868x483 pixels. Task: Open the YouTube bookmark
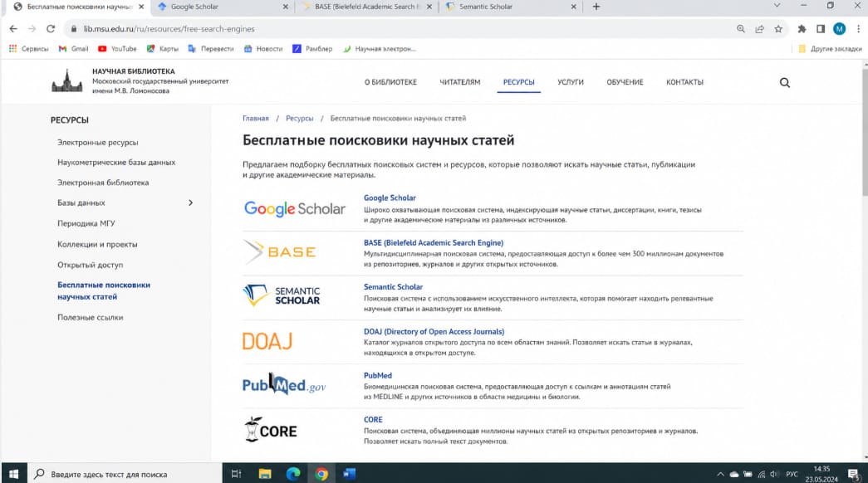117,49
